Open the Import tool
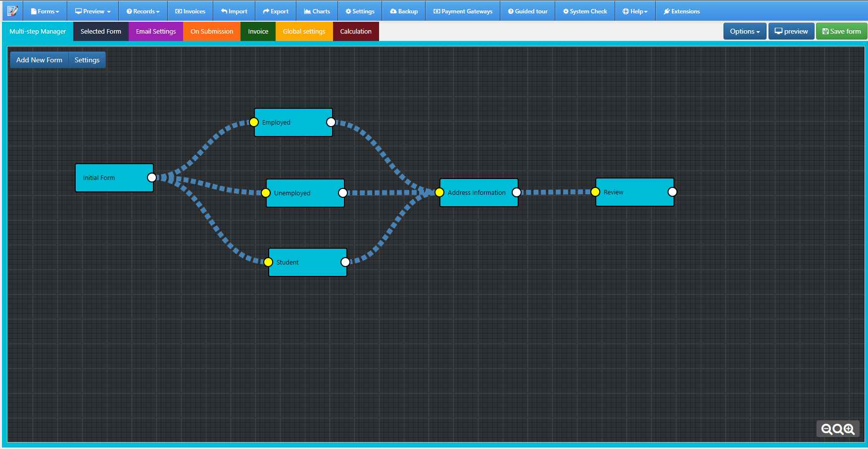Screen dimensions: 868x449 tap(234, 11)
